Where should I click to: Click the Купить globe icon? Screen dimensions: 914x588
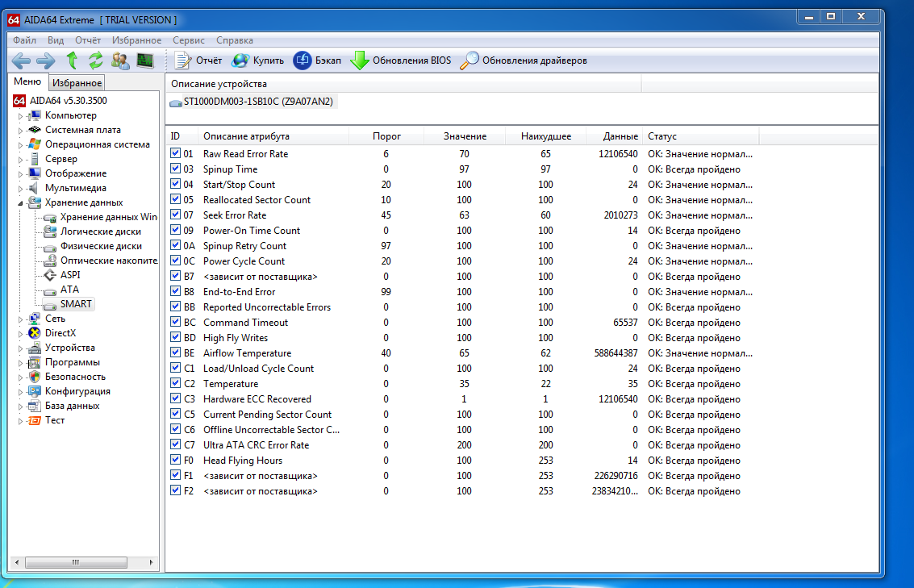tap(240, 60)
